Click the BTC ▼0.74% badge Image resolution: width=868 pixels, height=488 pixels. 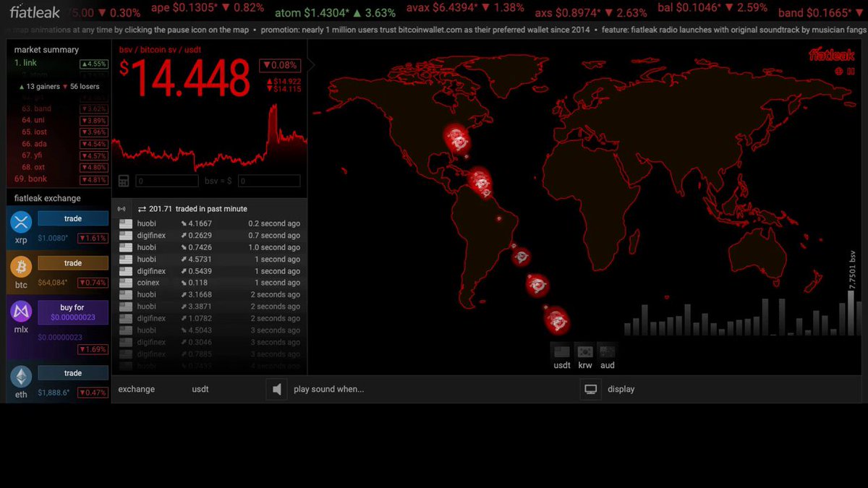tap(93, 283)
